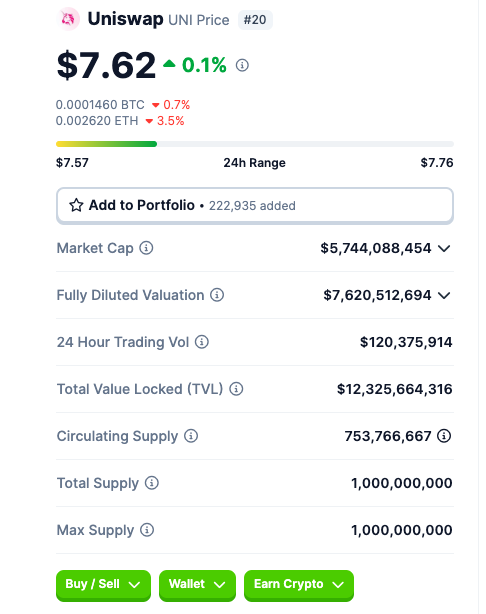Click the $120,375,914 trading volume value
Image resolution: width=486 pixels, height=614 pixels.
[x=406, y=342]
